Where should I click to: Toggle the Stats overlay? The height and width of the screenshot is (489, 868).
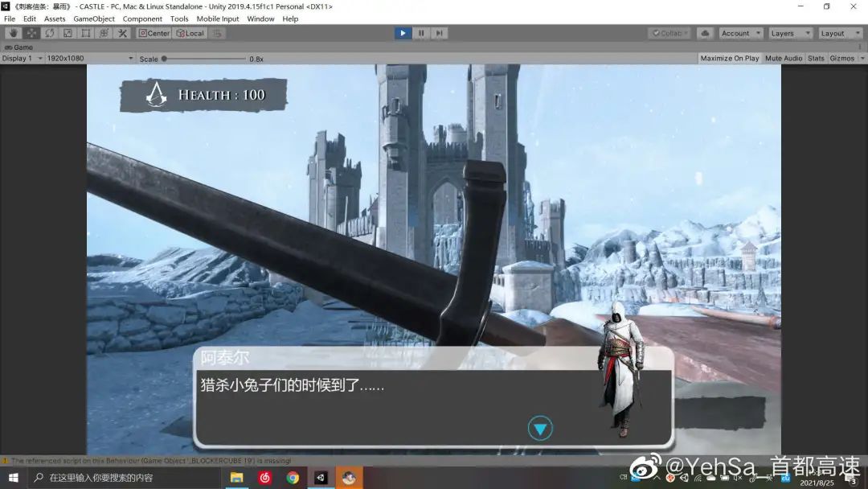816,58
